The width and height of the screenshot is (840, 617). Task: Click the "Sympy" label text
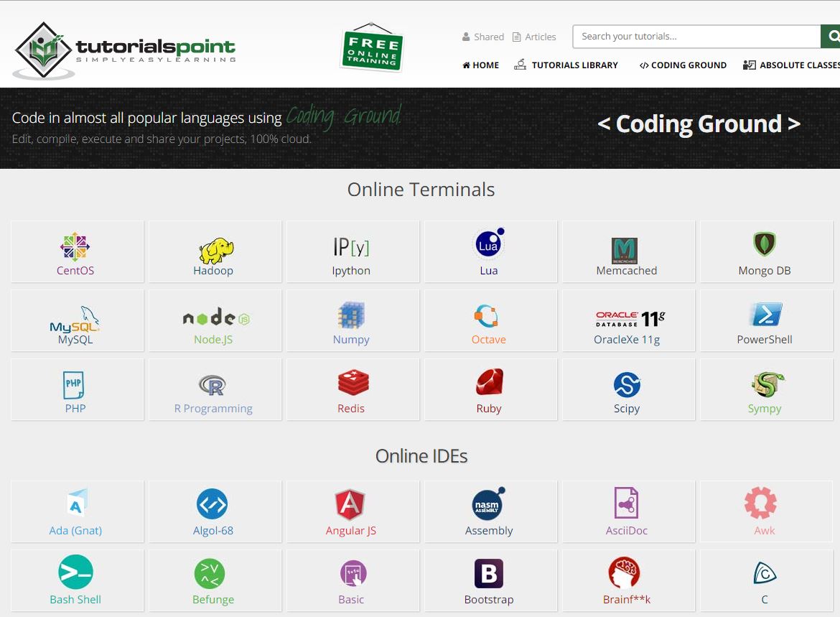coord(765,409)
